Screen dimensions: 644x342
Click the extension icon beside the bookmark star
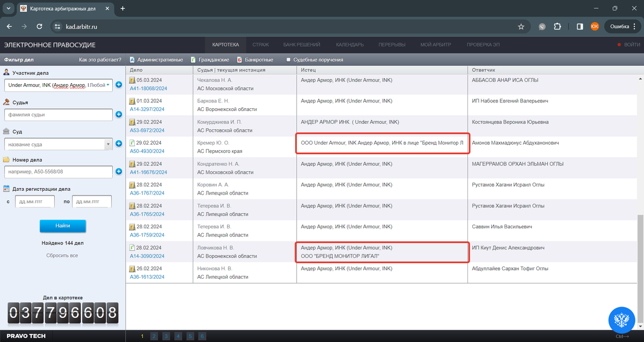543,26
